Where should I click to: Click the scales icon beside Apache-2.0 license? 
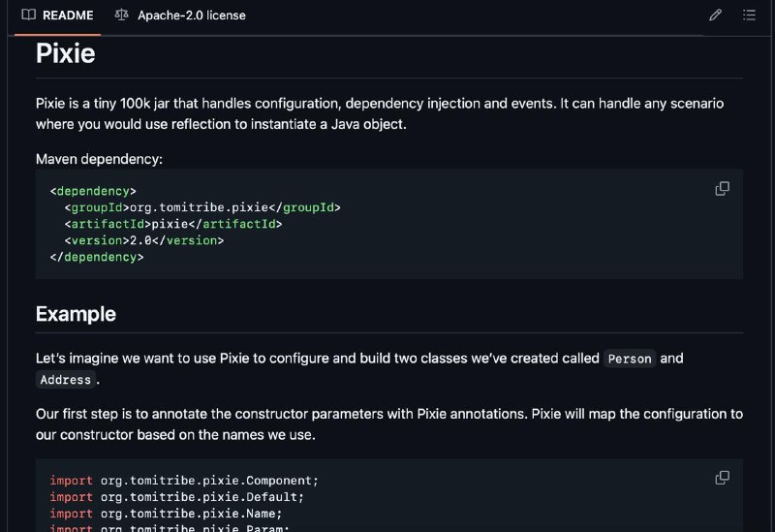[x=122, y=16]
